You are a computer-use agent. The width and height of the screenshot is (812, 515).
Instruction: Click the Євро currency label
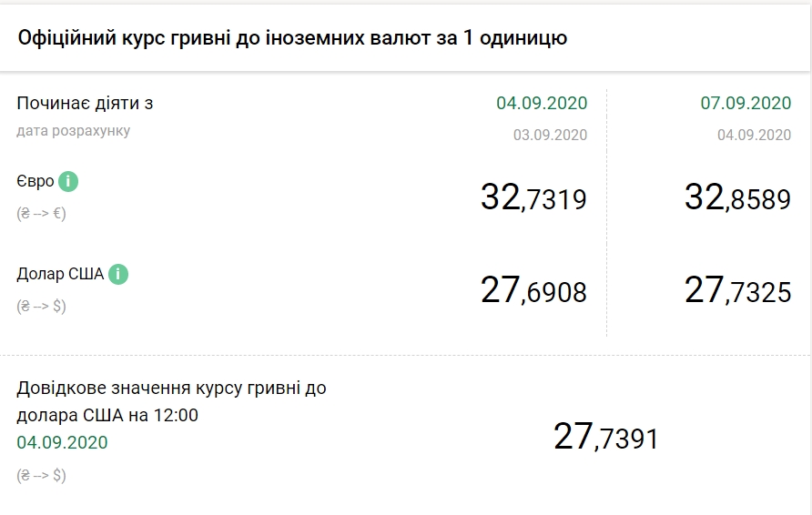click(36, 182)
